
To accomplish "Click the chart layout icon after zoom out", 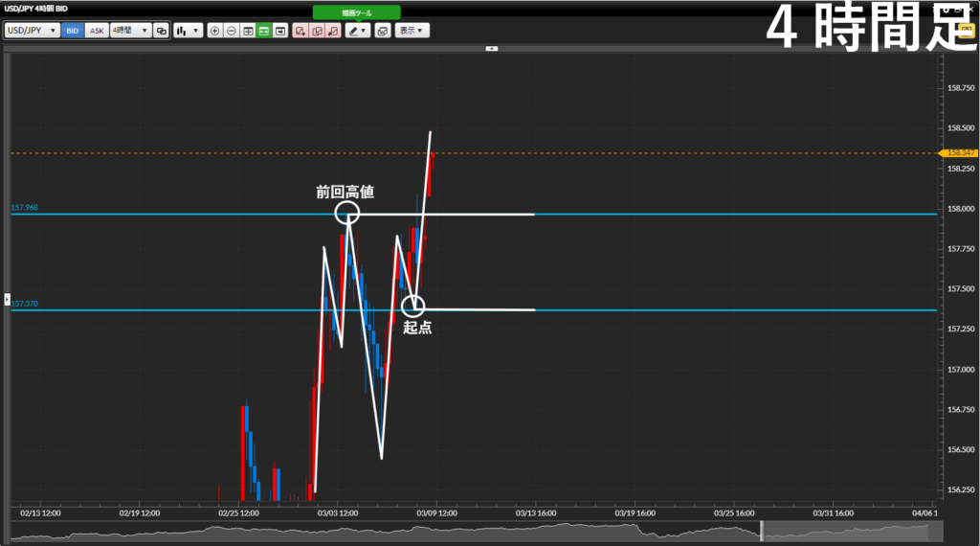I will click(248, 31).
